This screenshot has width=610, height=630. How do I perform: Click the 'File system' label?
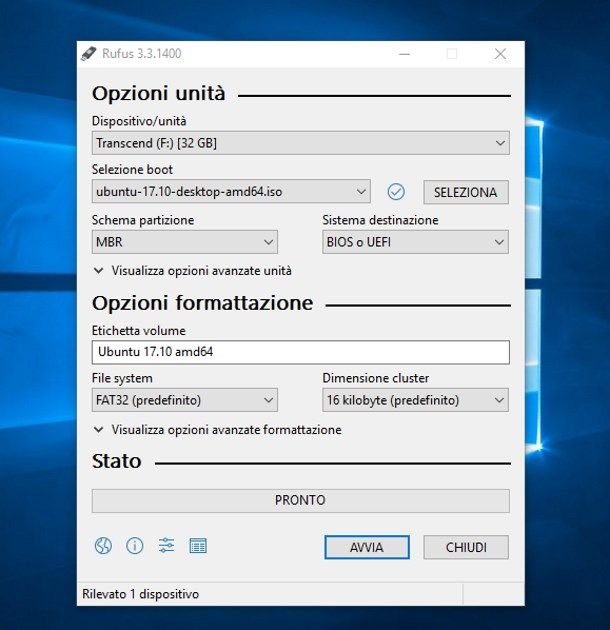click(x=122, y=378)
